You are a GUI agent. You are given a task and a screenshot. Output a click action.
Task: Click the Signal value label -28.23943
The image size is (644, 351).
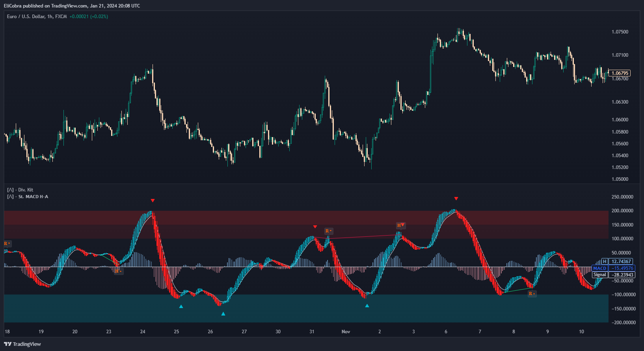[x=622, y=275]
